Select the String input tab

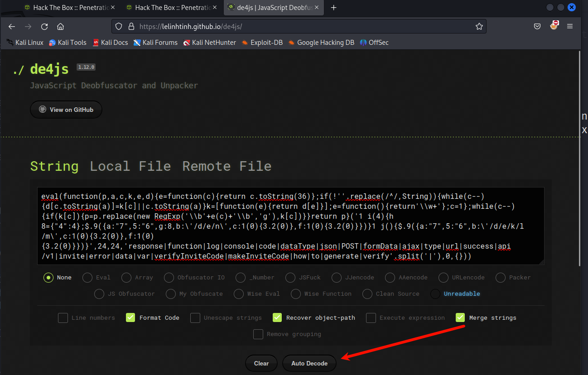54,166
